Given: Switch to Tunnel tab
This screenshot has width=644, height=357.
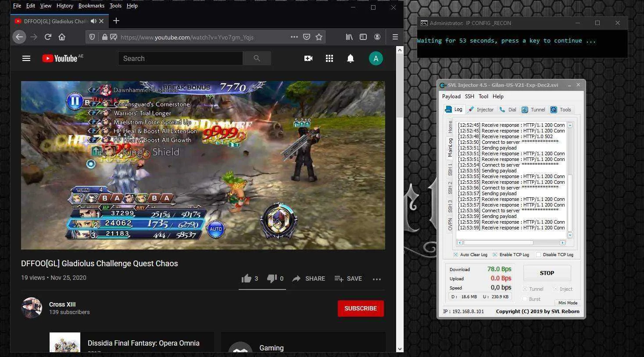Looking at the screenshot, I should pos(533,110).
